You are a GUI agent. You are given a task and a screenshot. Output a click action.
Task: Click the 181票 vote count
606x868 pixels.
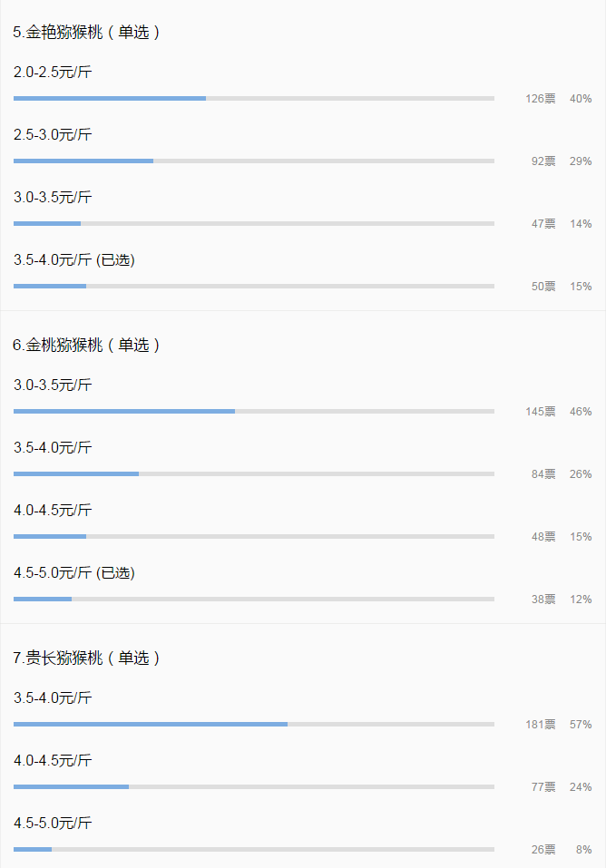coord(541,724)
